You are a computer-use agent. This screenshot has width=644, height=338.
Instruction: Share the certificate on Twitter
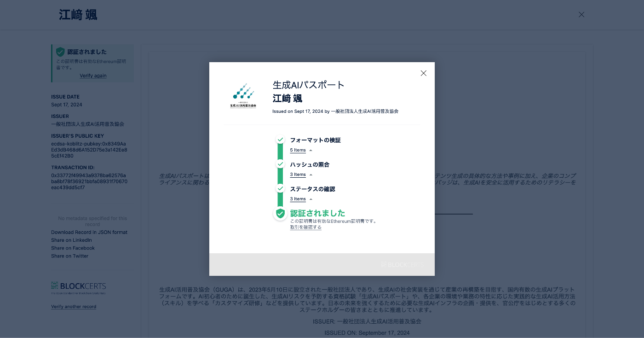(69, 256)
